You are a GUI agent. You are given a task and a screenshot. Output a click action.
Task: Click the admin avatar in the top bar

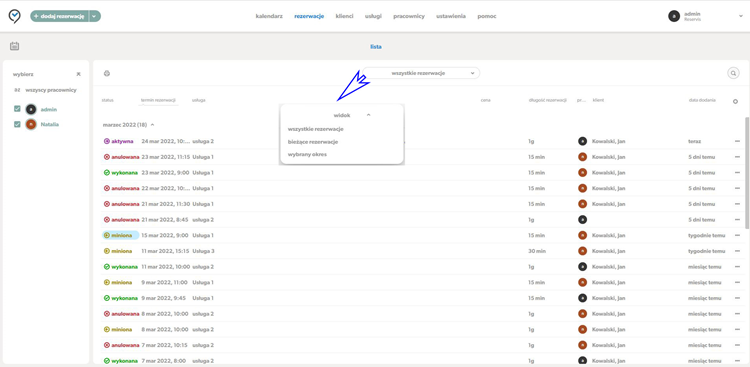pos(674,16)
